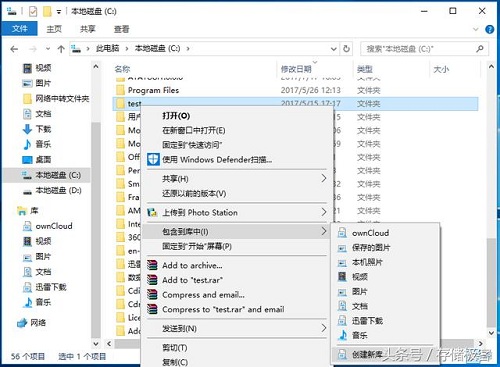Click the back arrow navigation icon
Image resolution: width=500 pixels, height=367 pixels.
click(14, 49)
